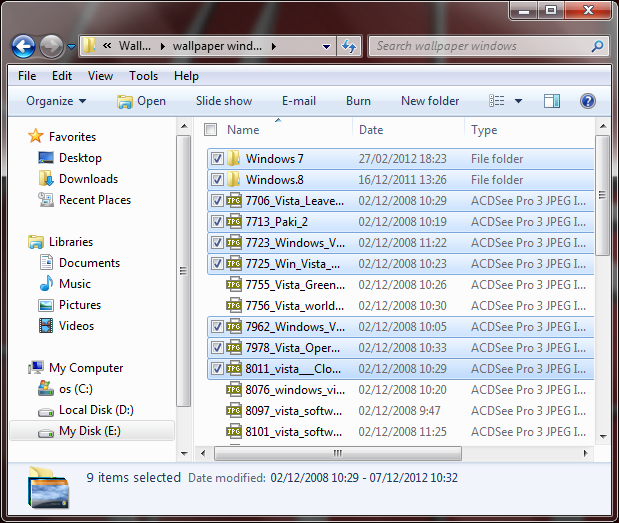This screenshot has height=523, width=619.
Task: Click the Open toolbar button
Action: click(x=141, y=101)
